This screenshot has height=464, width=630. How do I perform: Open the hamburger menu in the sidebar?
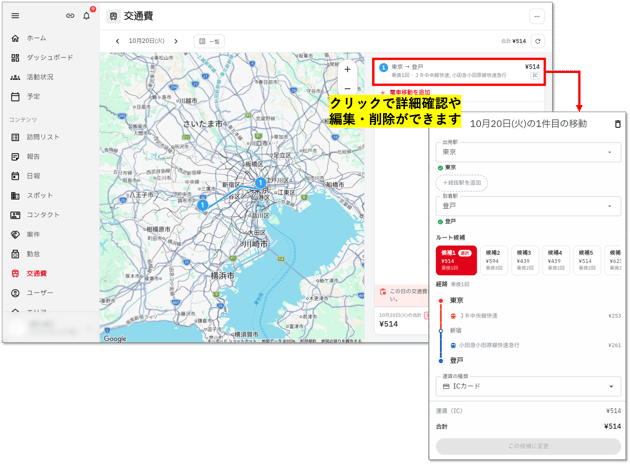pyautogui.click(x=15, y=16)
